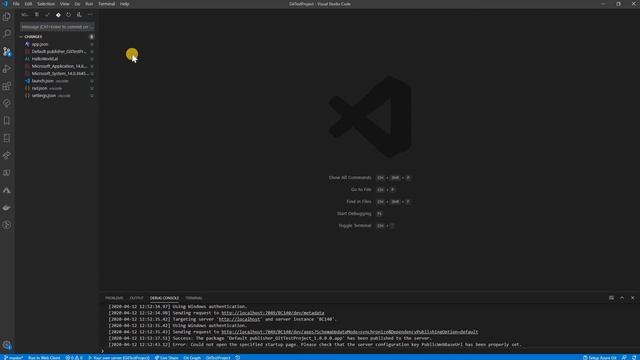The width and height of the screenshot is (640, 360).
Task: Maximize the bottom panel with the chevron
Action: tap(622, 298)
